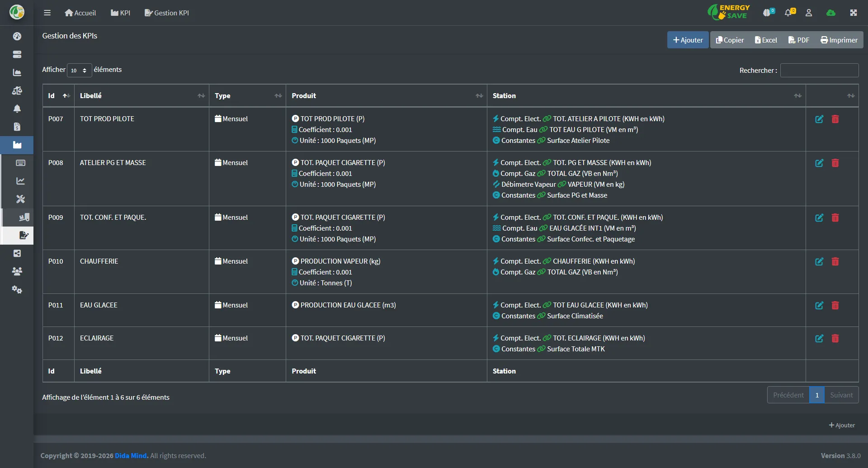Open the balance scale icon in sidebar

tap(17, 90)
